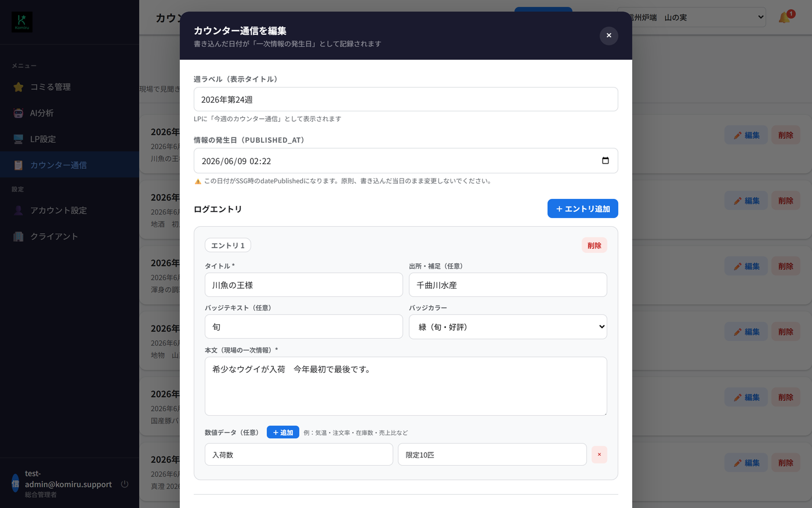Screen dimensions: 812x508
Task: Click the warning triangle icon
Action: [x=198, y=182]
